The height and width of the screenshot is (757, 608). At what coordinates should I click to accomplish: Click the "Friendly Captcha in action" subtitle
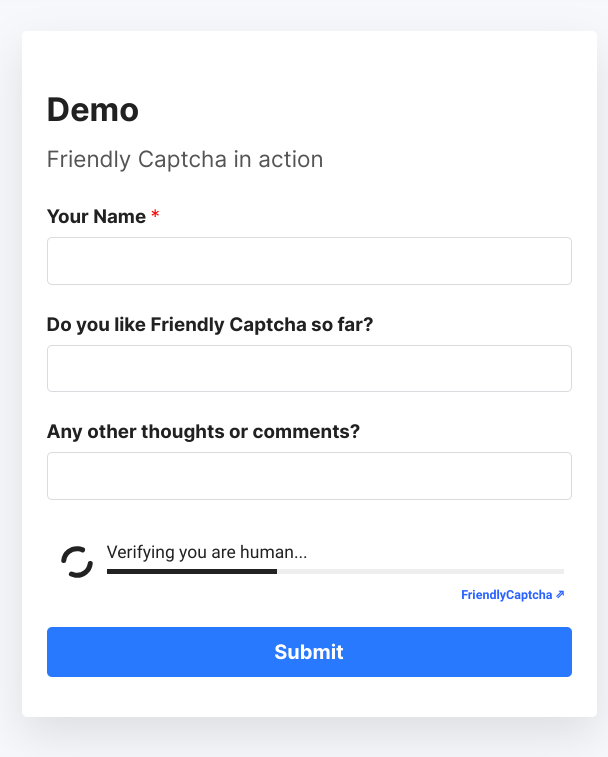click(x=185, y=159)
